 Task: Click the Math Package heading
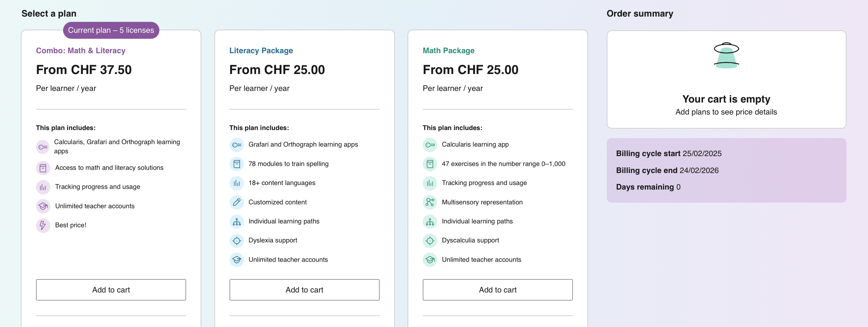[x=448, y=51]
